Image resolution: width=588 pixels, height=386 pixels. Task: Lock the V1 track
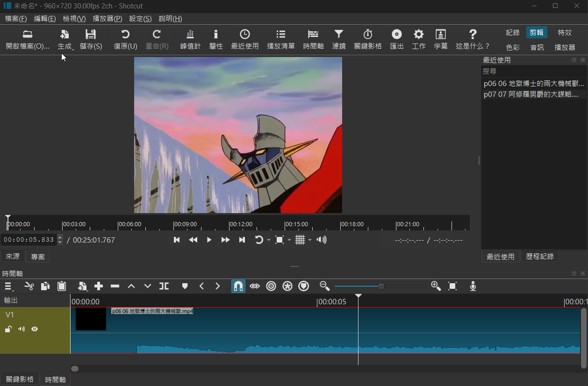pyautogui.click(x=8, y=329)
